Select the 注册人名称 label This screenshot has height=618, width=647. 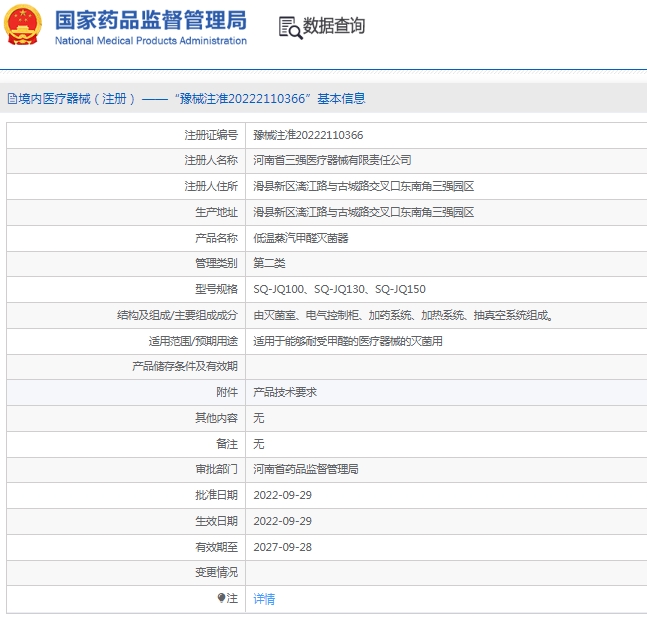(x=211, y=160)
